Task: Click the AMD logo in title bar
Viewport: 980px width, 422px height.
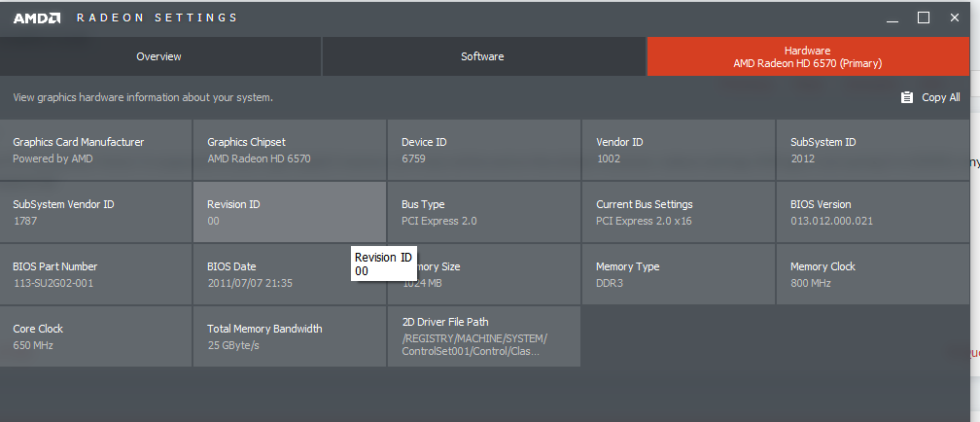Action: 37,18
